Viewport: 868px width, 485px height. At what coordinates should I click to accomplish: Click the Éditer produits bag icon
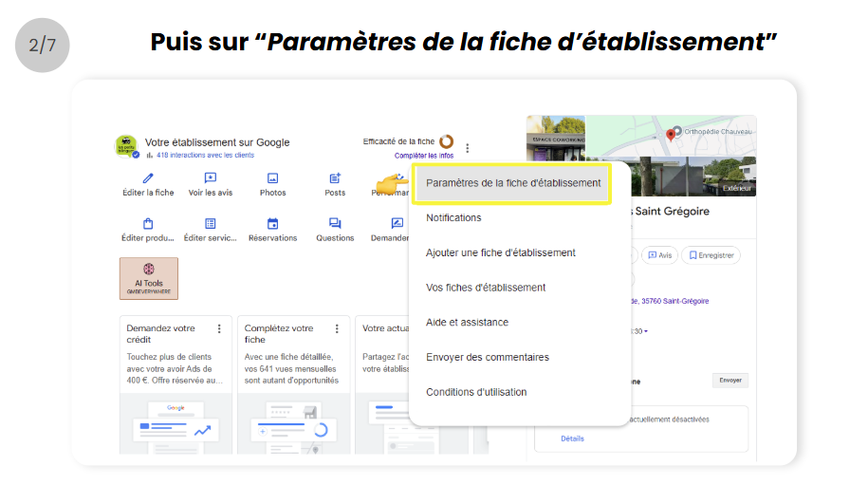point(147,224)
